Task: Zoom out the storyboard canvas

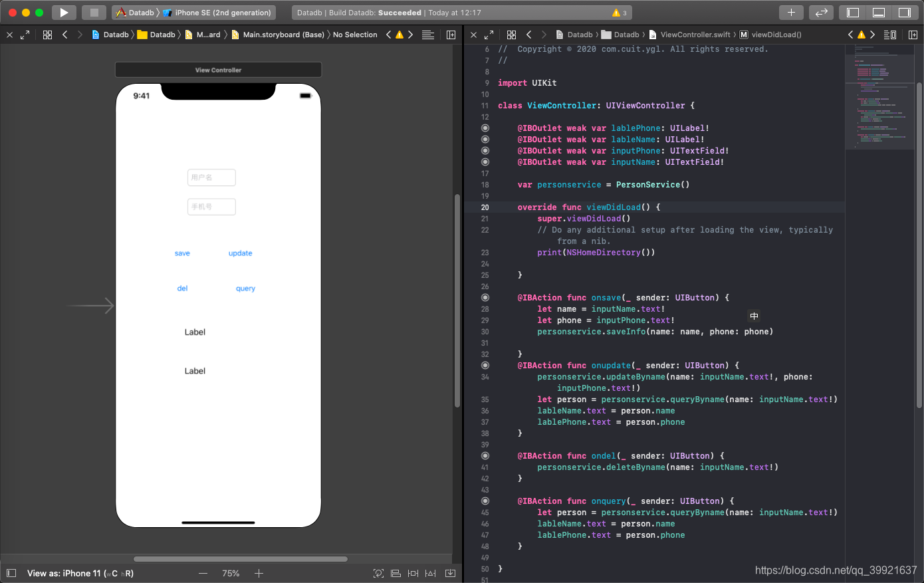Action: pos(203,573)
